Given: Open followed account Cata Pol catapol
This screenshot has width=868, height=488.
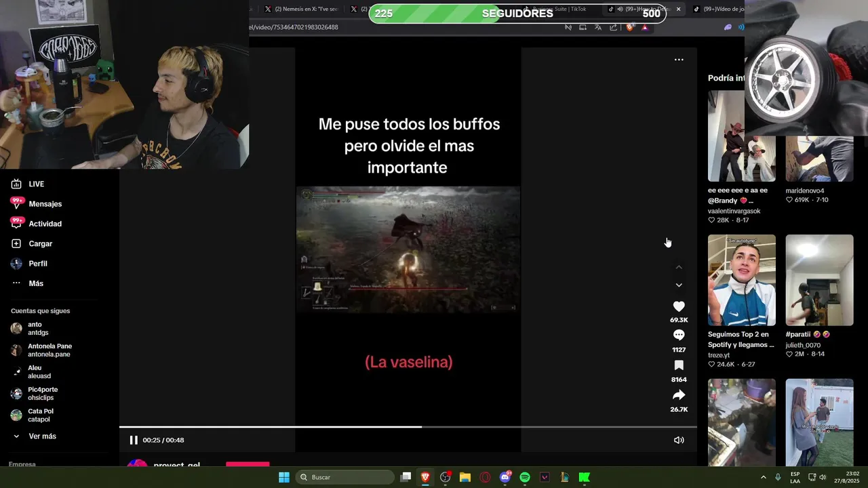Looking at the screenshot, I should pos(32,415).
